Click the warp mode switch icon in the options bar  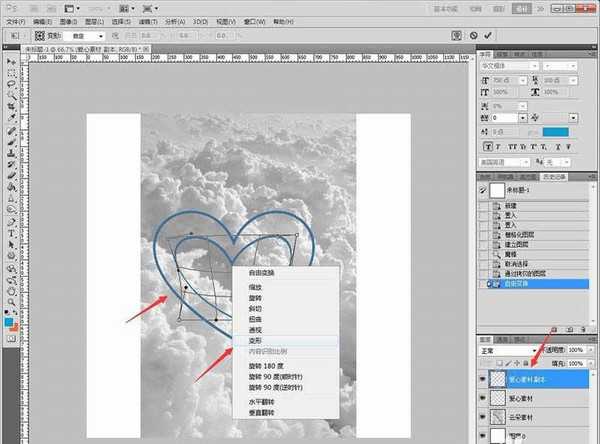pyautogui.click(x=454, y=36)
